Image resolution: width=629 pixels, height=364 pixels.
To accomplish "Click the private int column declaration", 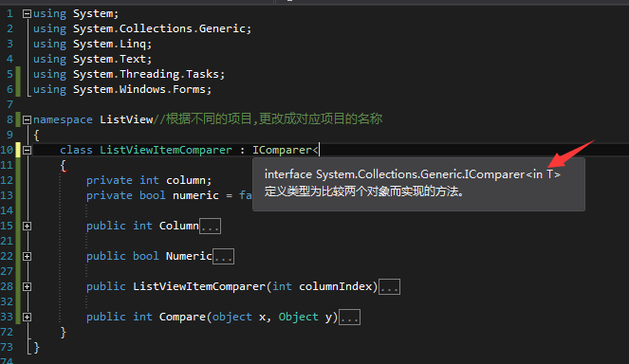I will (x=149, y=180).
